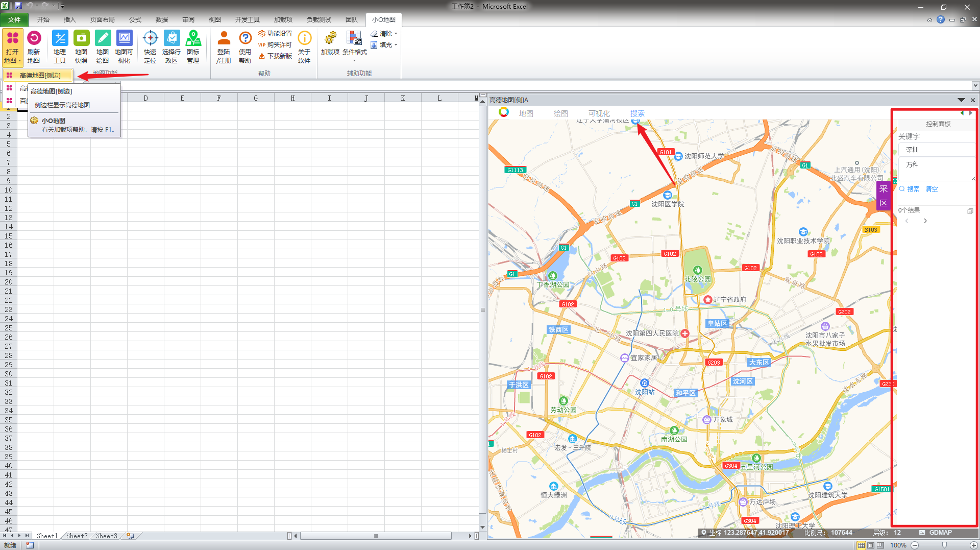Open the 文件 file menu
This screenshot has width=980, height=550.
coord(14,20)
